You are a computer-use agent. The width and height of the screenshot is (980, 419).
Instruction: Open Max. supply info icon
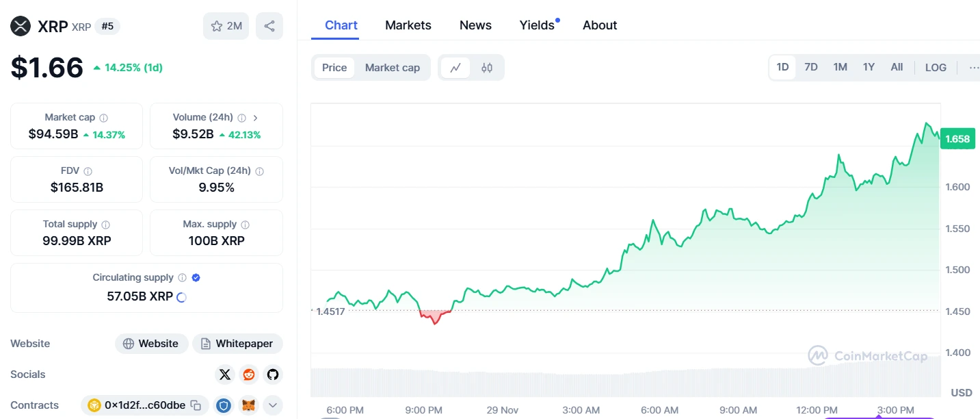tap(245, 225)
